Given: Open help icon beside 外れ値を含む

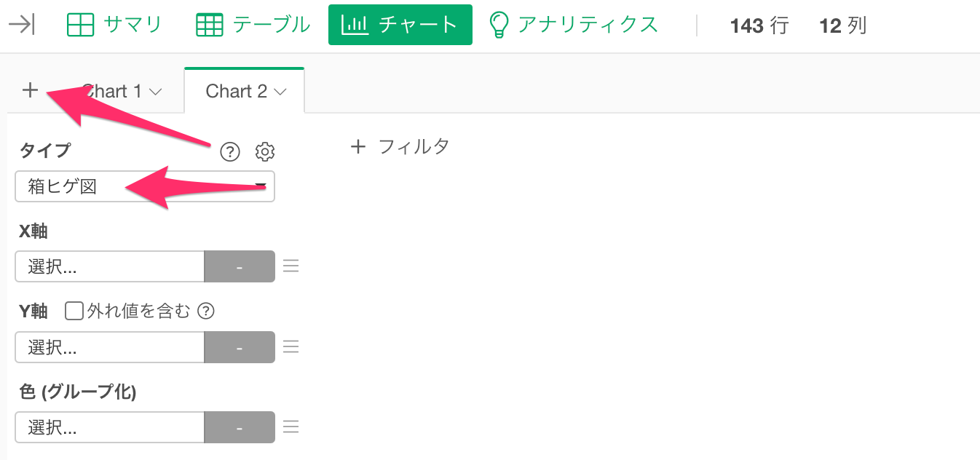Looking at the screenshot, I should (207, 312).
